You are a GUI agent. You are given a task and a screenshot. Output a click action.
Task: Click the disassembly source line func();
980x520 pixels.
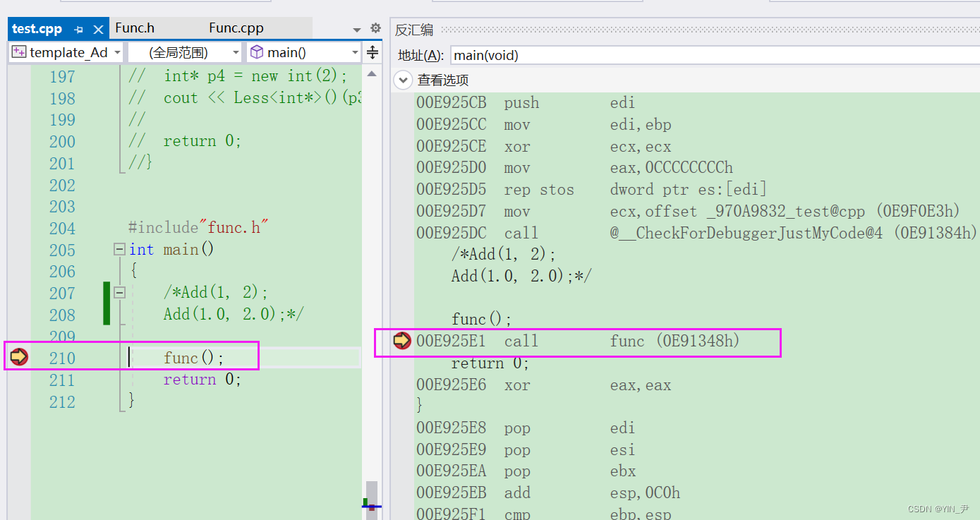point(482,320)
